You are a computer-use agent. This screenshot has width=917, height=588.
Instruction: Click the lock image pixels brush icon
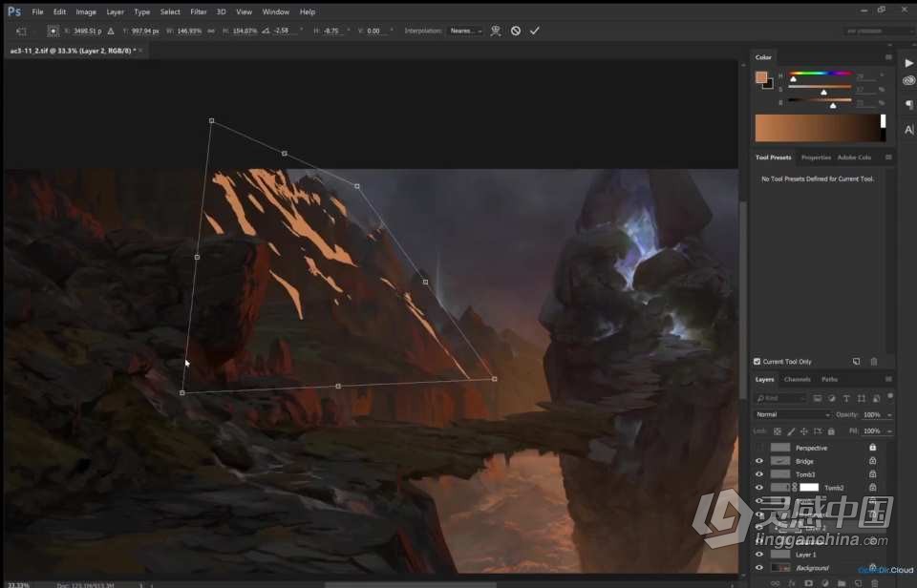click(x=791, y=431)
